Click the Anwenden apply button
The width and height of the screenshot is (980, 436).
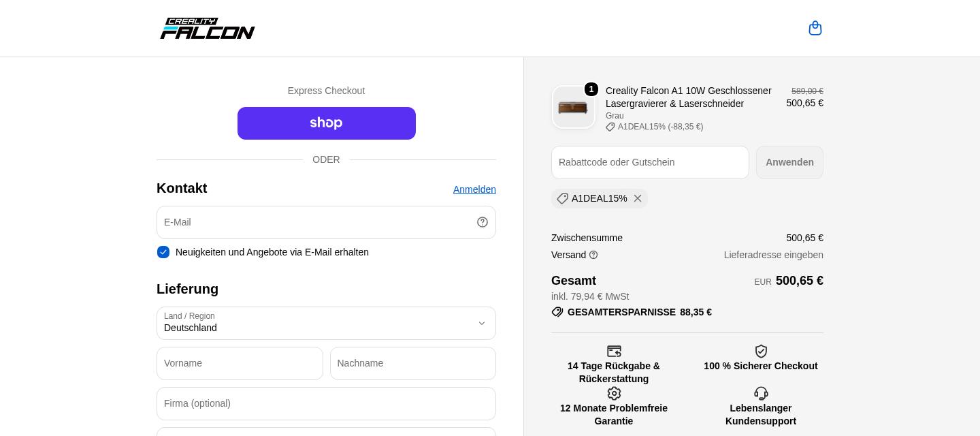pyautogui.click(x=789, y=162)
